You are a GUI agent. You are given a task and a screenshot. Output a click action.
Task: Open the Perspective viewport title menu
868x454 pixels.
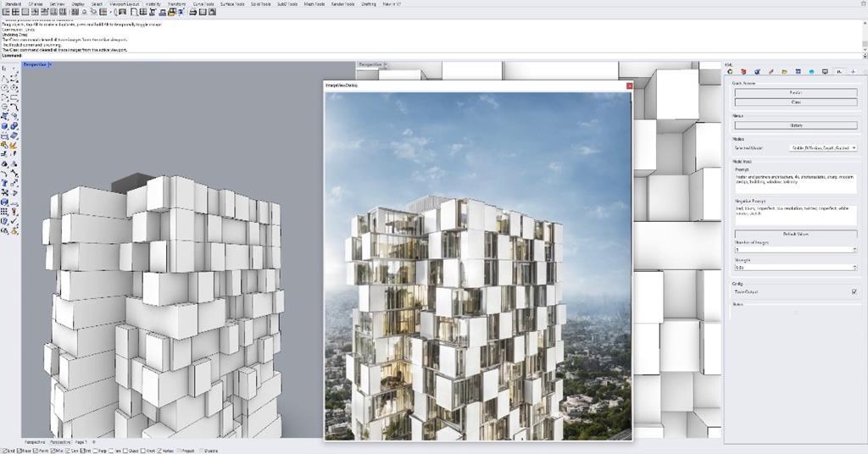pyautogui.click(x=36, y=64)
